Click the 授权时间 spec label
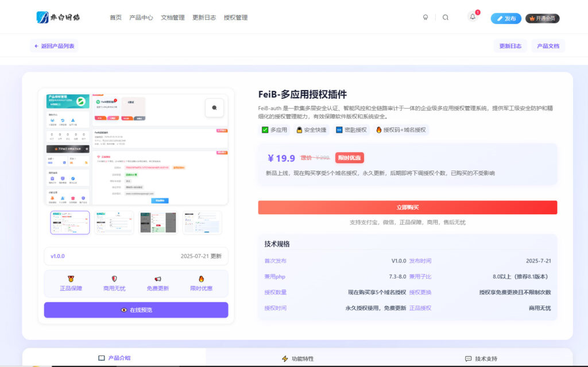 (275, 308)
